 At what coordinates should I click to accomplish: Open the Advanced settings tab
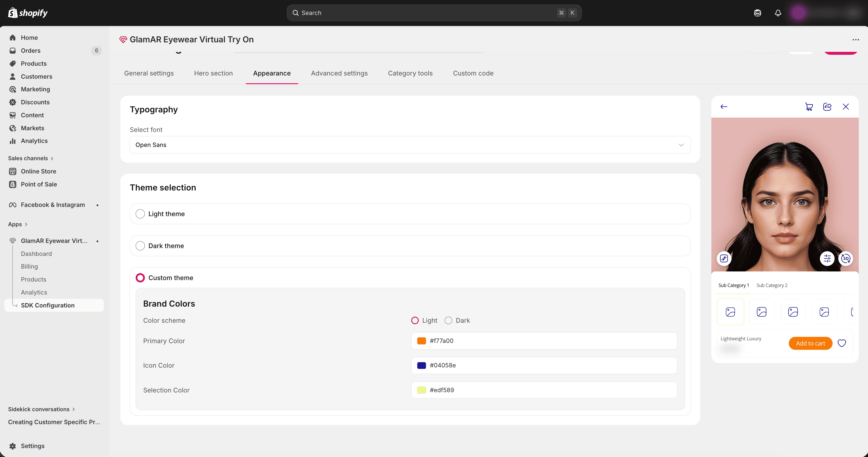(339, 73)
